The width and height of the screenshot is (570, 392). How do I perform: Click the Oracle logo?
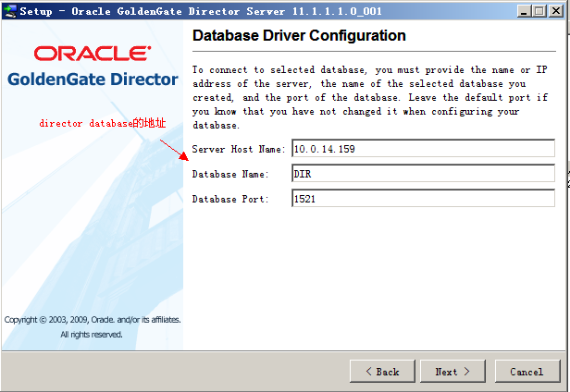click(93, 54)
